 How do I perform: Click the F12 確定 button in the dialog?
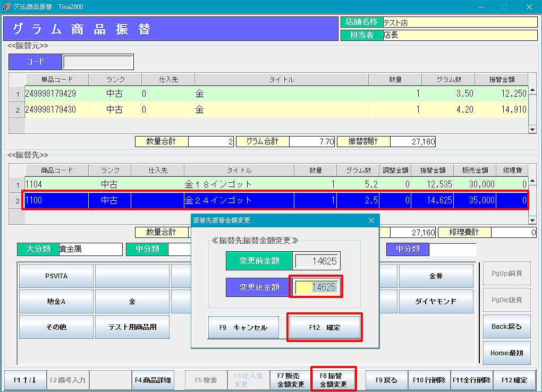tap(325, 328)
